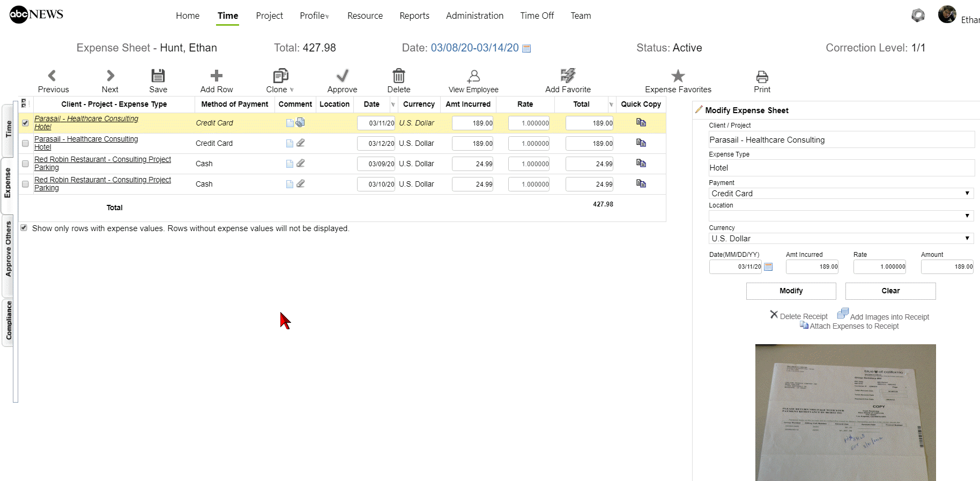This screenshot has width=980, height=481.
Task: Open View Employee
Action: pyautogui.click(x=473, y=81)
